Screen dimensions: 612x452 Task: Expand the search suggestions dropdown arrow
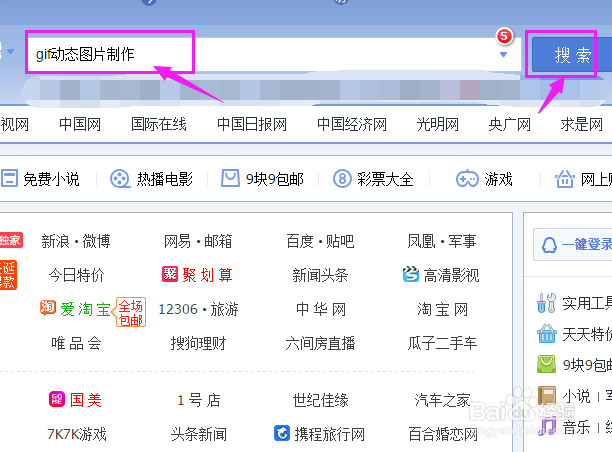point(503,55)
